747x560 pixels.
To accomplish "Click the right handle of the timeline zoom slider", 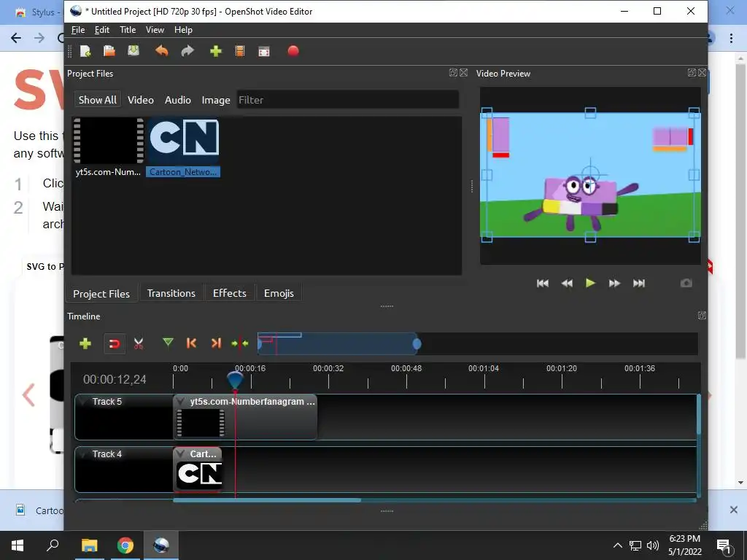I will (417, 344).
